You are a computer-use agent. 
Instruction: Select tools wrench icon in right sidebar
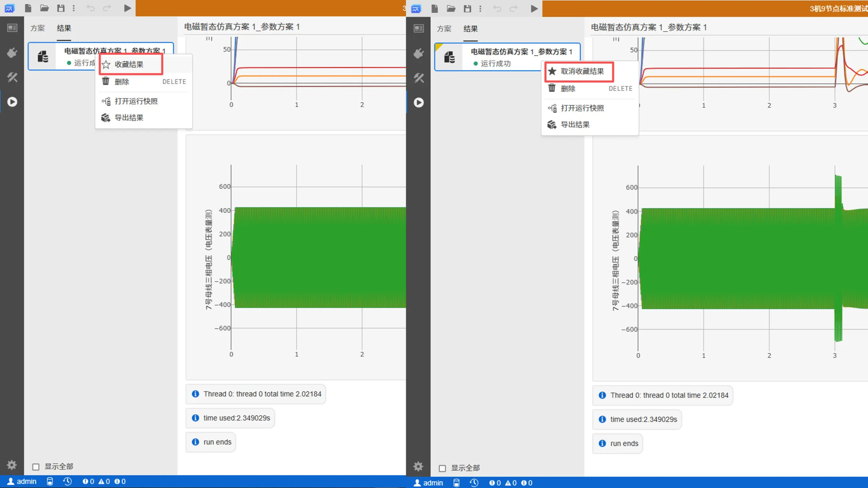(419, 78)
